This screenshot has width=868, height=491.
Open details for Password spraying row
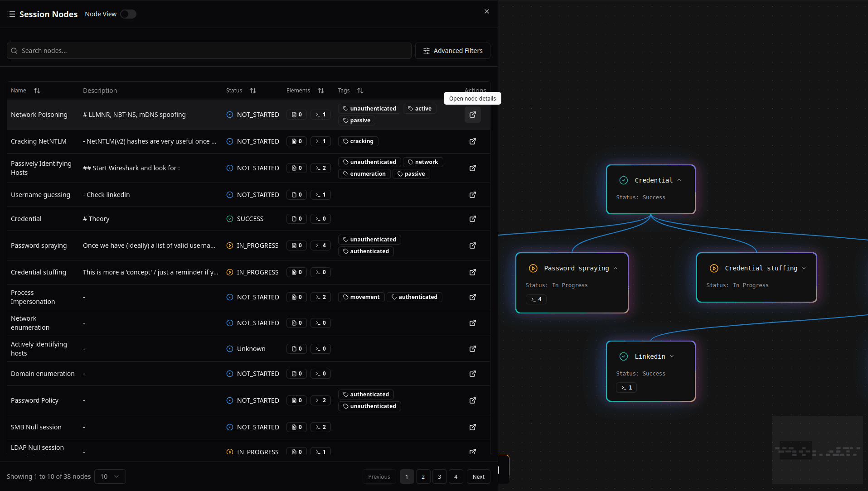(472, 246)
